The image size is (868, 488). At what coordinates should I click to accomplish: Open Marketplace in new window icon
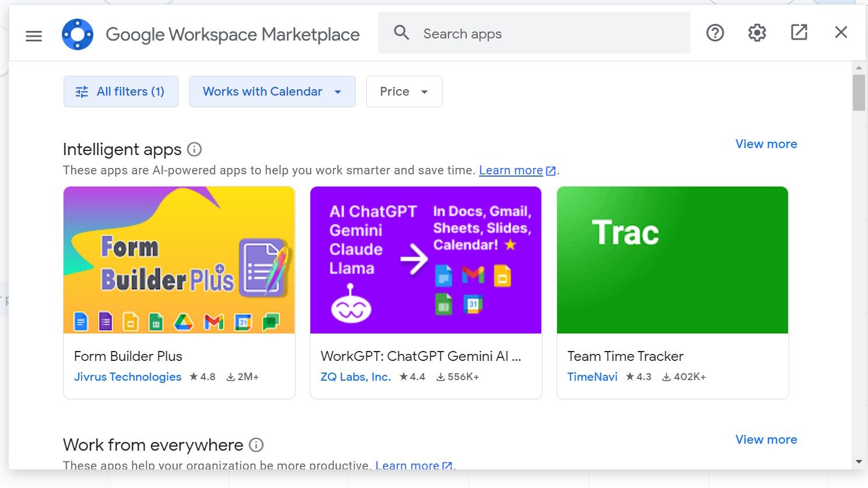799,32
